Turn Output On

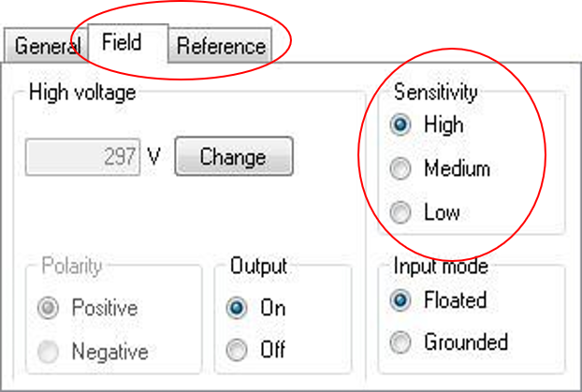(238, 308)
